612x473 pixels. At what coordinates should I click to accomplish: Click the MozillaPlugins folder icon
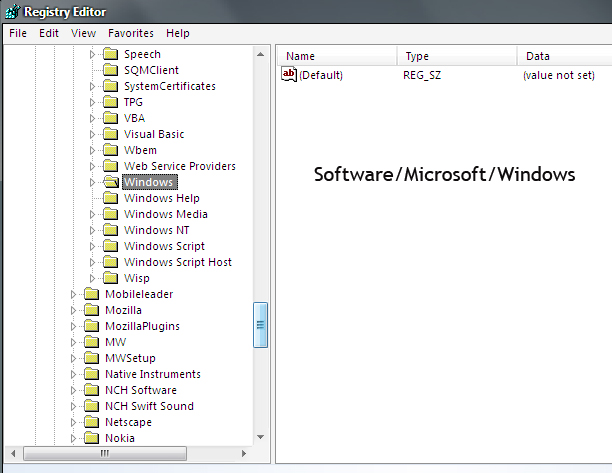coord(92,326)
